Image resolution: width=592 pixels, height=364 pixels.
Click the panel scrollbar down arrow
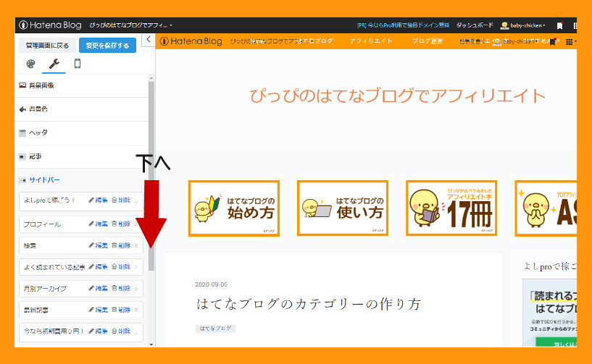151,344
